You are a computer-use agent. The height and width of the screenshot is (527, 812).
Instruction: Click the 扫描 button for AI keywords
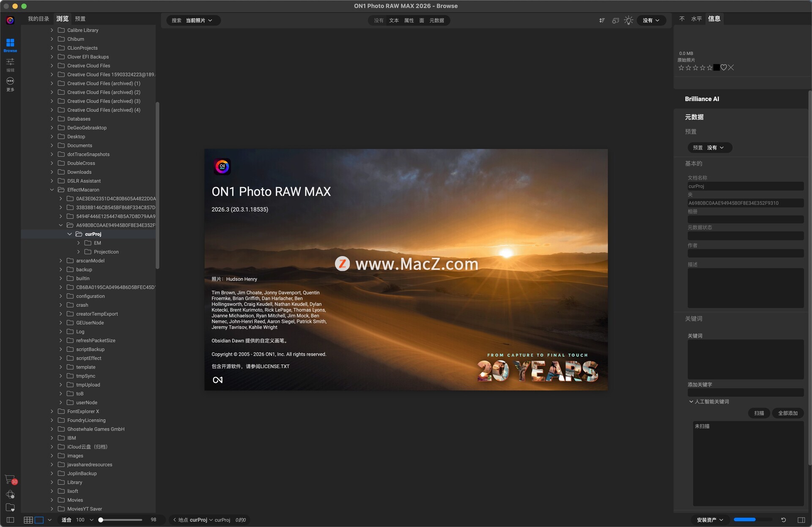tap(759, 413)
